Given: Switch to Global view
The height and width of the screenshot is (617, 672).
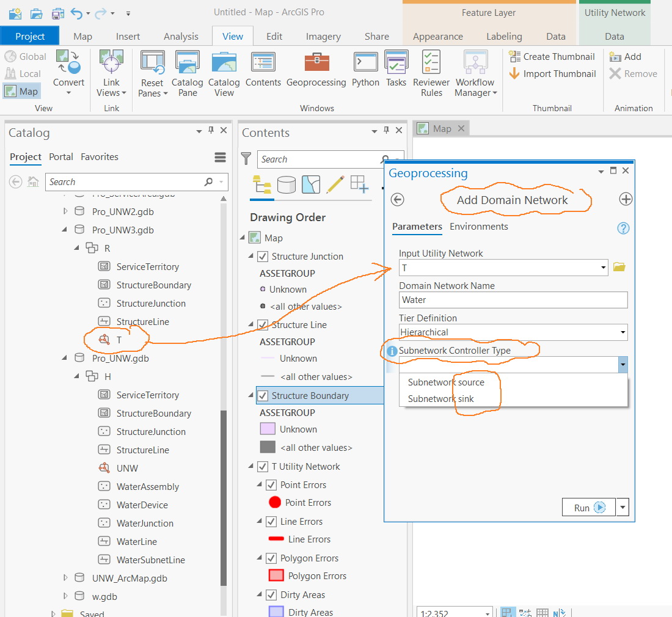Looking at the screenshot, I should click(x=25, y=57).
